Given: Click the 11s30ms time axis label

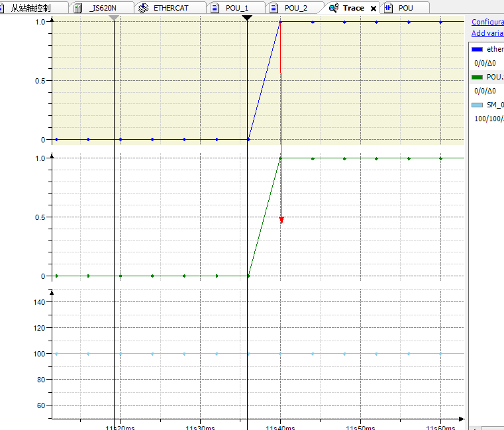Looking at the screenshot, I should (200, 427).
